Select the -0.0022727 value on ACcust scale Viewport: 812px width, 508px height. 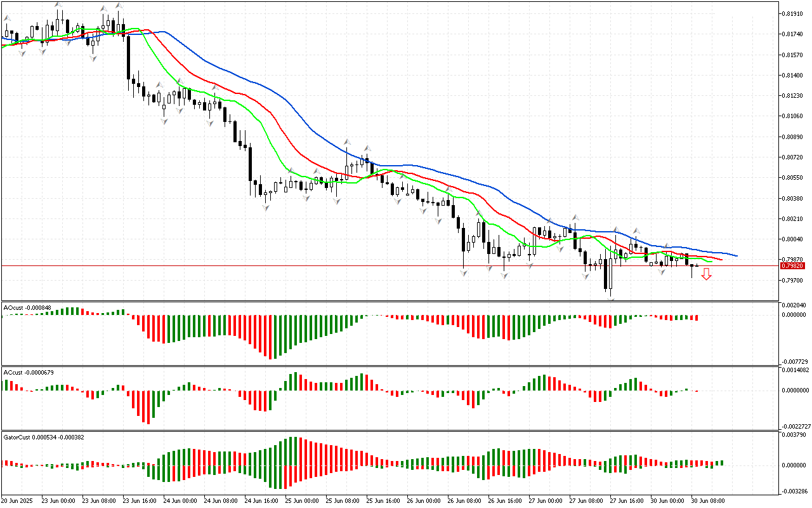(794, 426)
